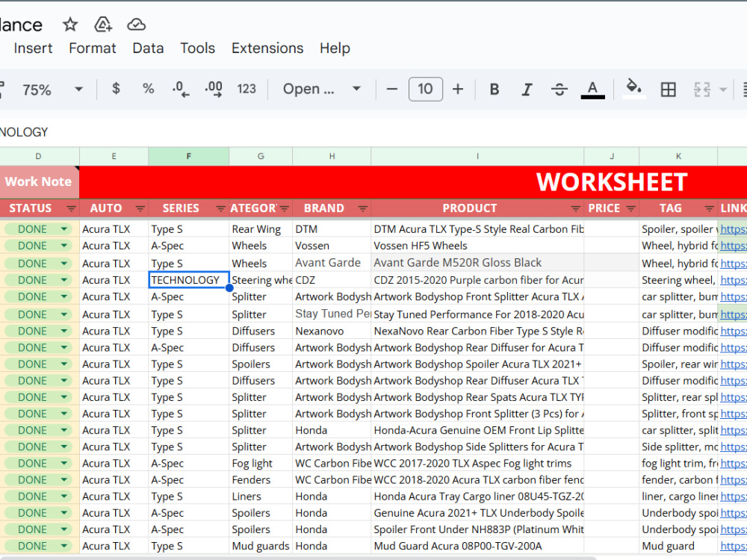Select the TECHNOLOGY series cell

tap(189, 280)
